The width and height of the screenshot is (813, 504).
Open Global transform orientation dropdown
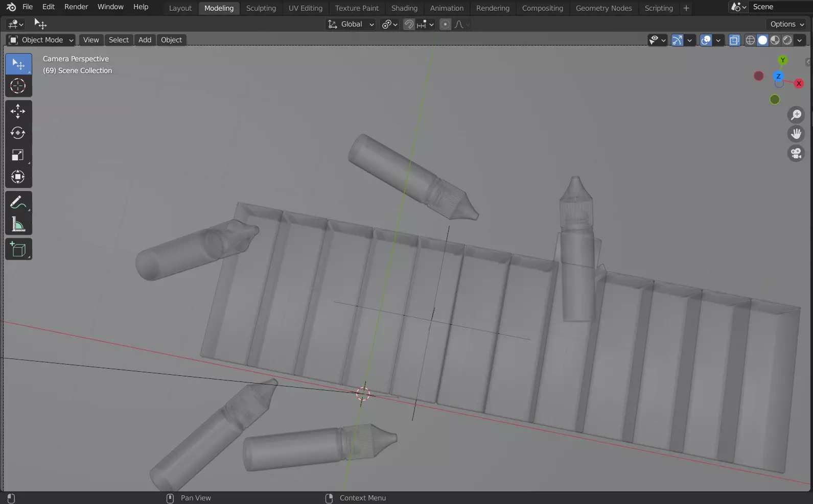pos(351,25)
